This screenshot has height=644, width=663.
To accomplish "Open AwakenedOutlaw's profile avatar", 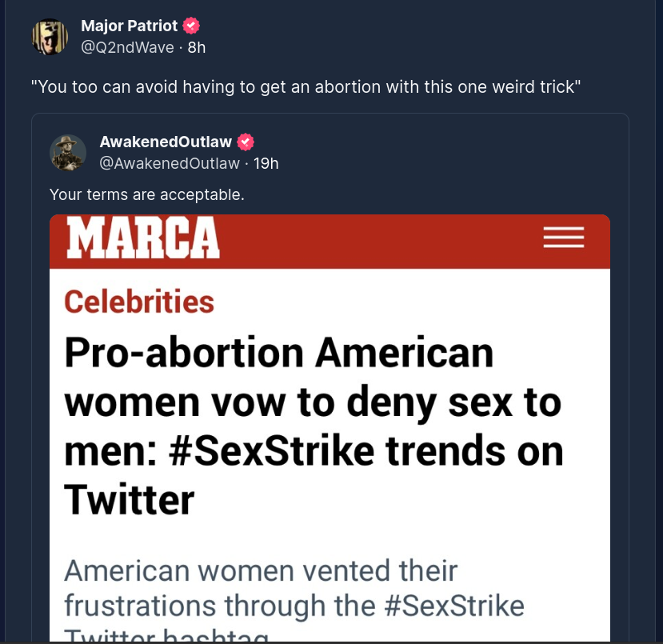I will (x=68, y=152).
